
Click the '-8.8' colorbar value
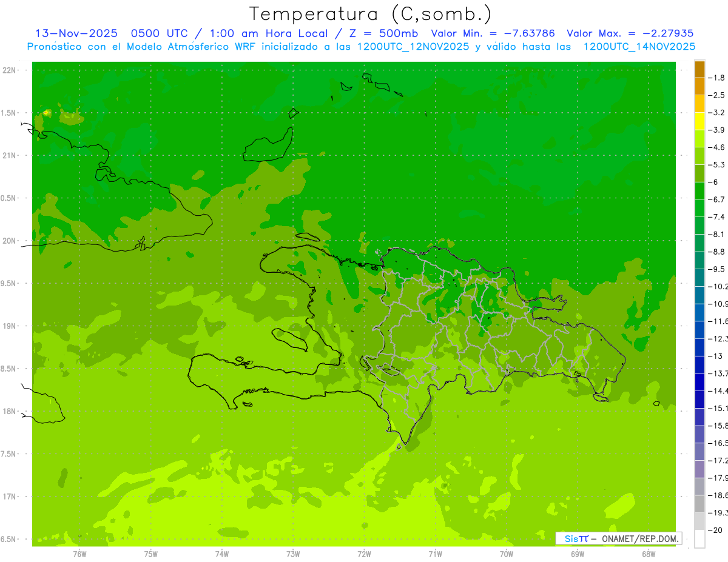tap(716, 252)
